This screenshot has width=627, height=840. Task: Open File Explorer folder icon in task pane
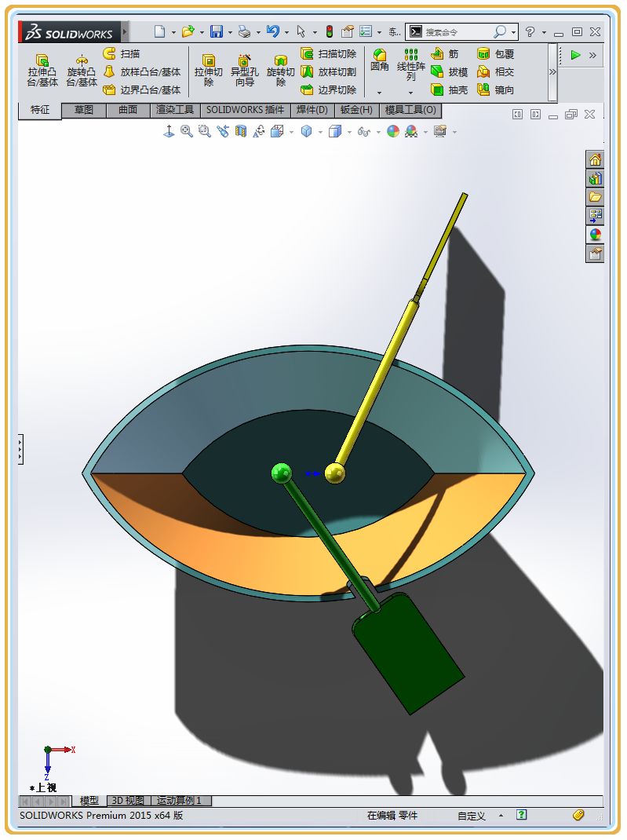click(595, 197)
